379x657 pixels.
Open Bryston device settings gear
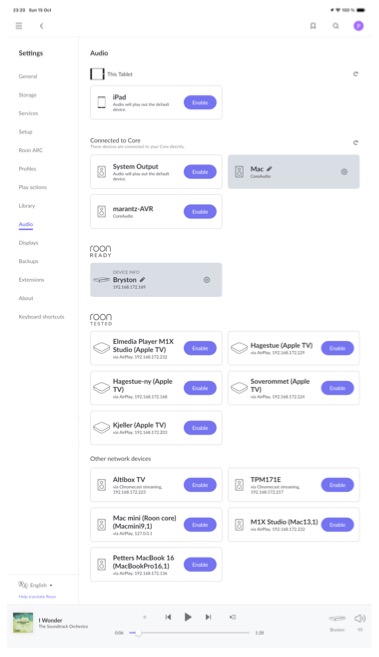207,280
